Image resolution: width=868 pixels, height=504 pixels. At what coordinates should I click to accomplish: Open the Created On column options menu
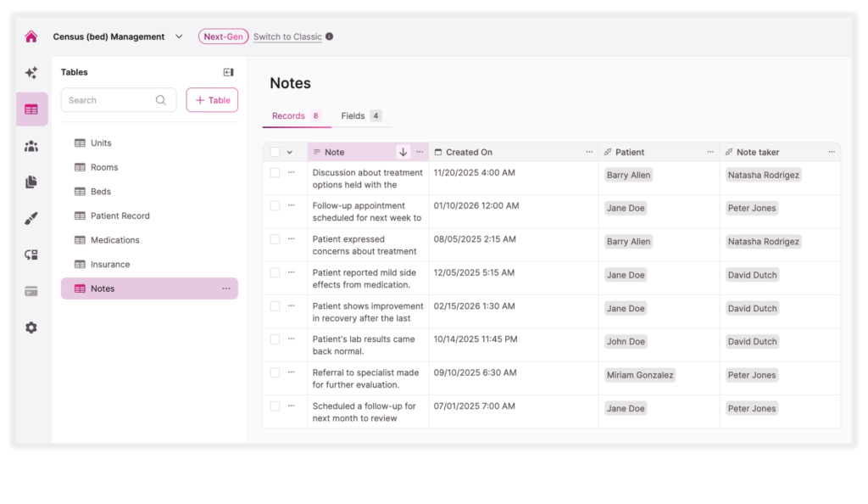[589, 152]
